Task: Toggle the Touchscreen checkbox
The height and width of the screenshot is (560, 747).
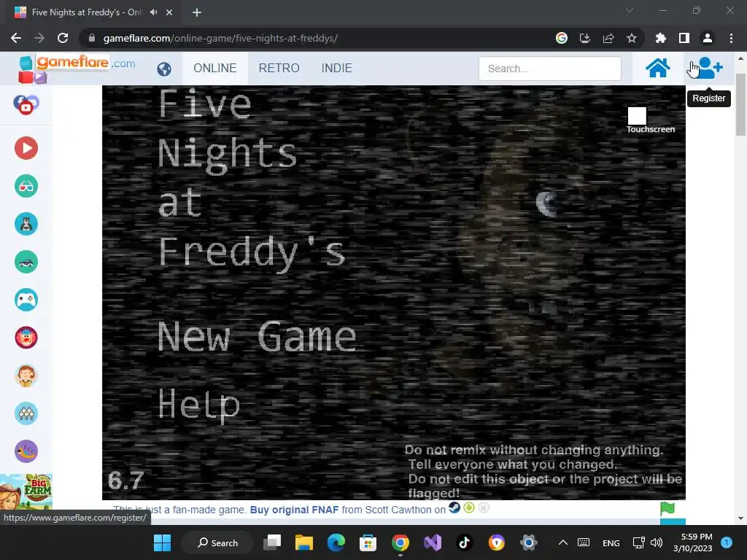Action: coord(637,116)
